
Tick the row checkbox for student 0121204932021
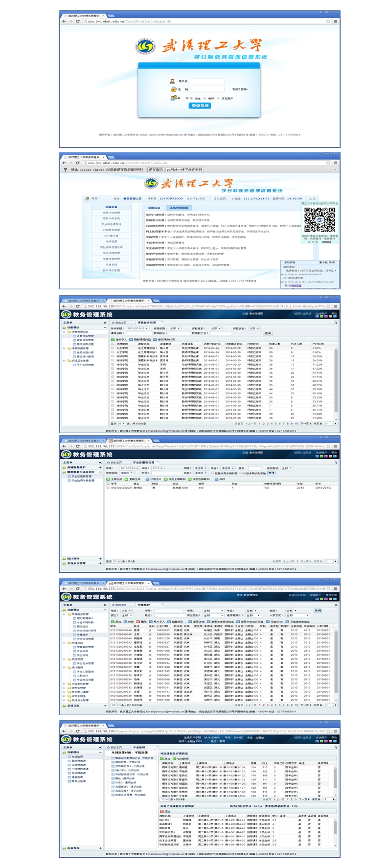108,488
